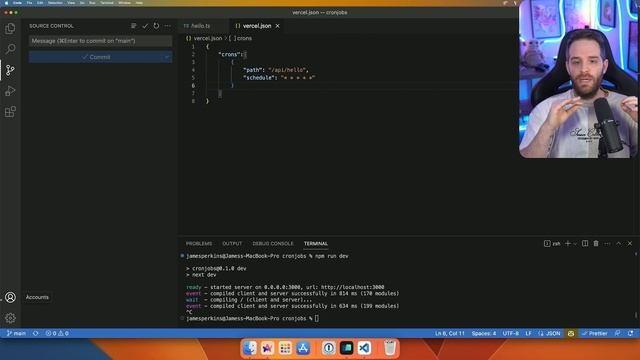Switch to the Debug Console tab

coord(273,243)
